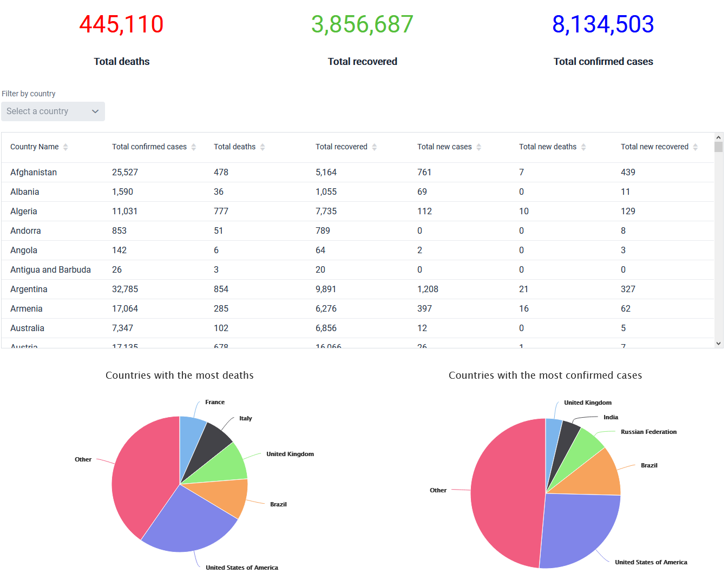Click Argentina's new cases value 1,208
This screenshot has width=728, height=580.
(428, 289)
